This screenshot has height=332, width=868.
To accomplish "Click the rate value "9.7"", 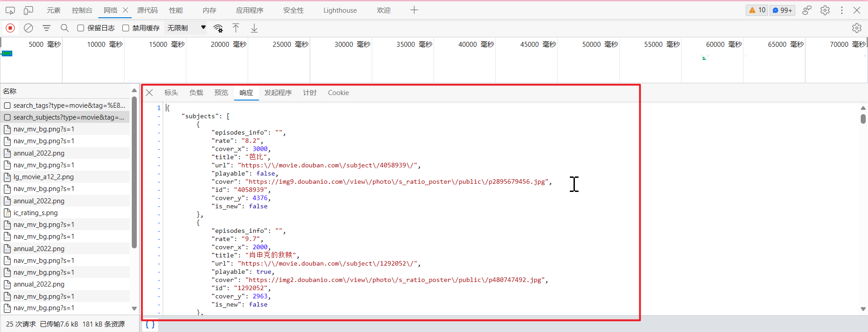I will tap(250, 239).
